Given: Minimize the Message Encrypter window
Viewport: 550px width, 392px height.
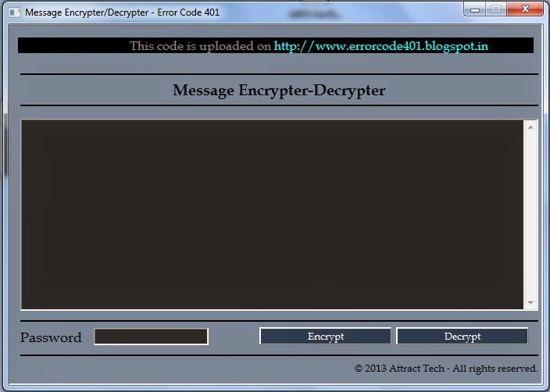Looking at the screenshot, I should (474, 10).
